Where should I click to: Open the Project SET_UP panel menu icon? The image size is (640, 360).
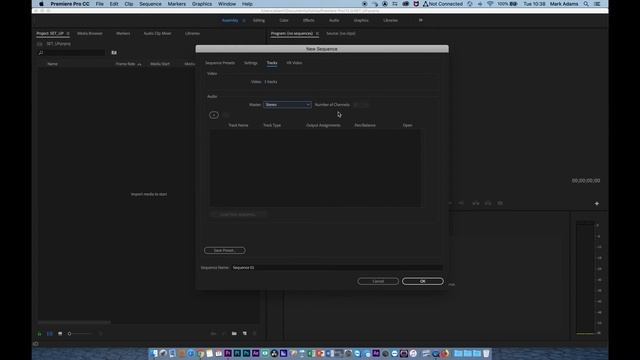click(x=68, y=33)
